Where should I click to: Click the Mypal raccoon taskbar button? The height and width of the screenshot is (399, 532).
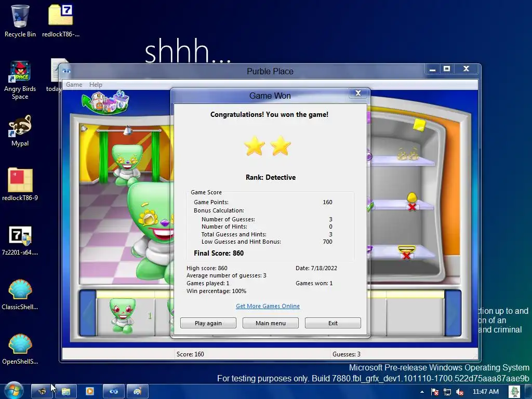click(42, 391)
